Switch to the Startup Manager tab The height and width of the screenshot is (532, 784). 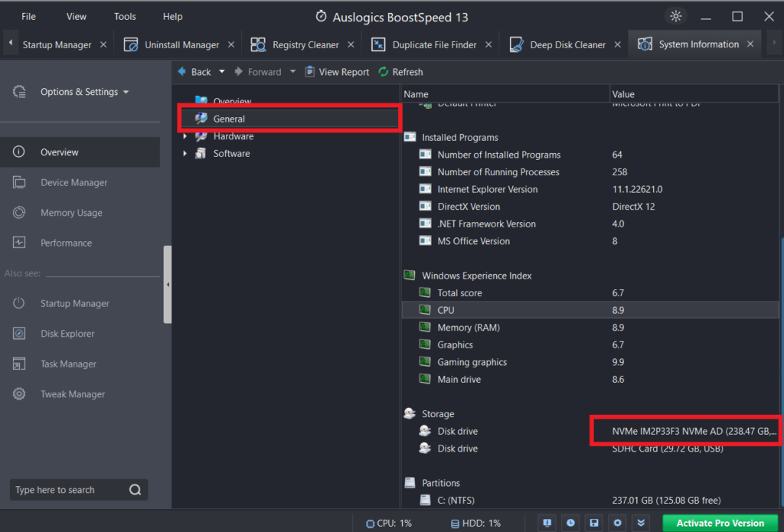click(x=57, y=44)
